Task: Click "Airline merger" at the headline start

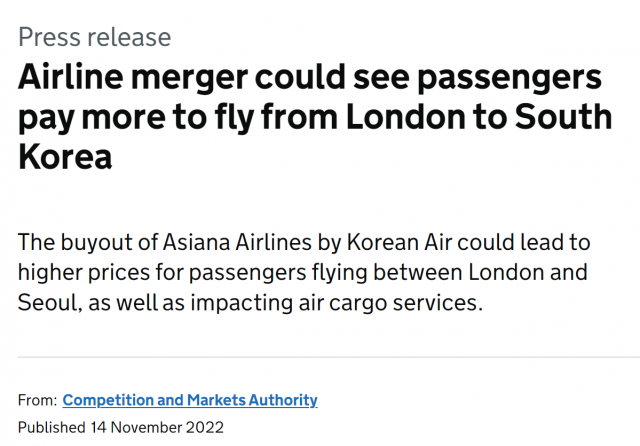Action: (137, 77)
